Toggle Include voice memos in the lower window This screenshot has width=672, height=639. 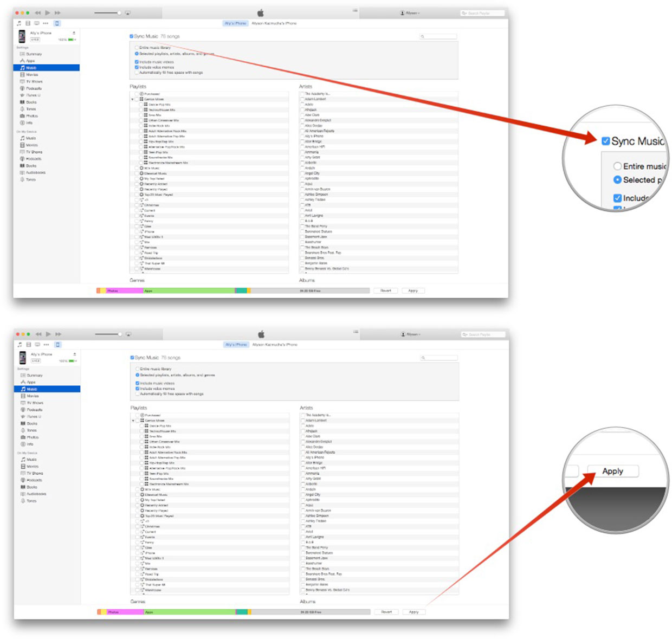coord(138,389)
